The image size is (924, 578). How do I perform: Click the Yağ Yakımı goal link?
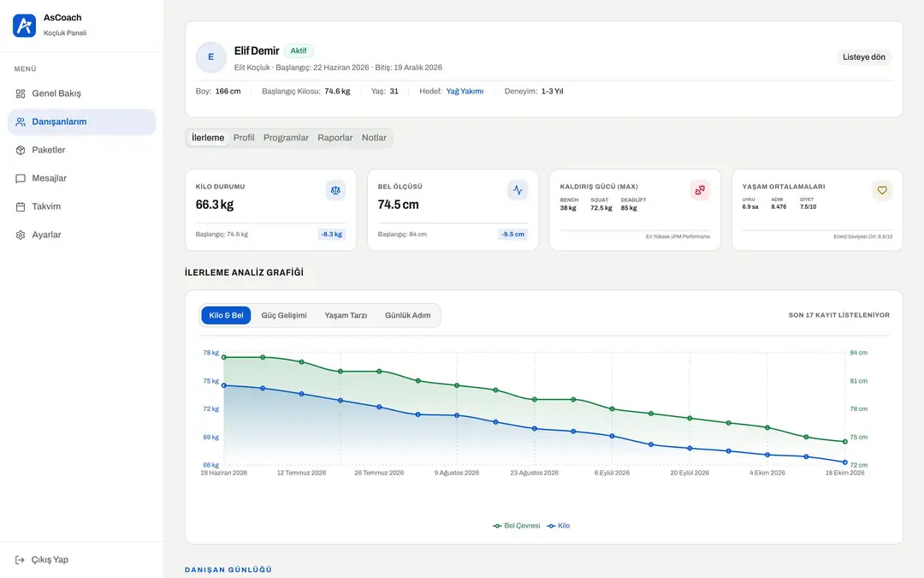(465, 92)
